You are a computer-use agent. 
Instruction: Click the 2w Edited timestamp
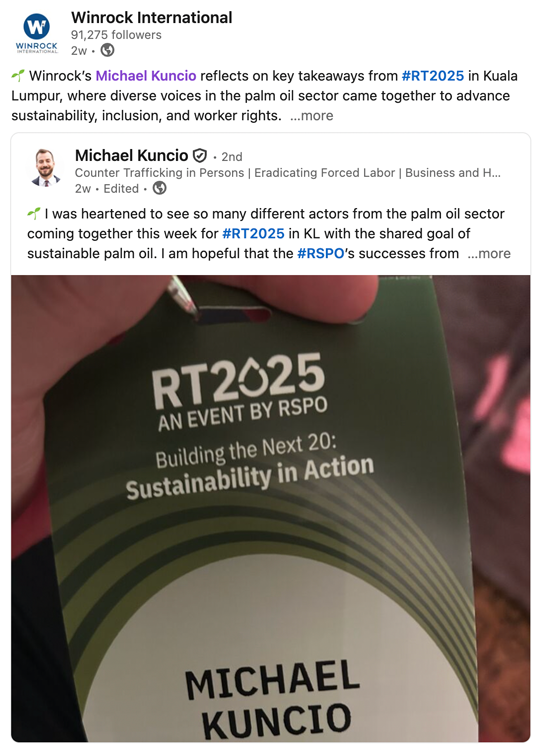(107, 188)
